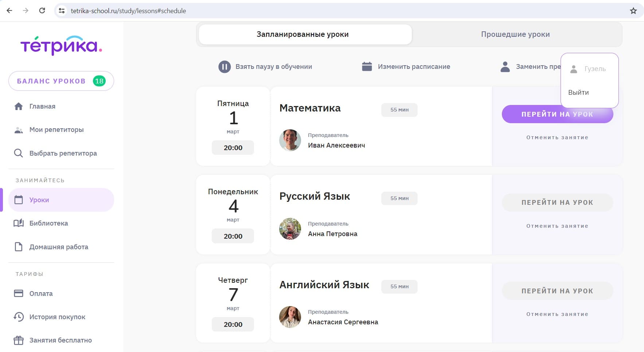Click Отменить занятие for Английский Язык
This screenshot has width=644, height=352.
tap(557, 314)
